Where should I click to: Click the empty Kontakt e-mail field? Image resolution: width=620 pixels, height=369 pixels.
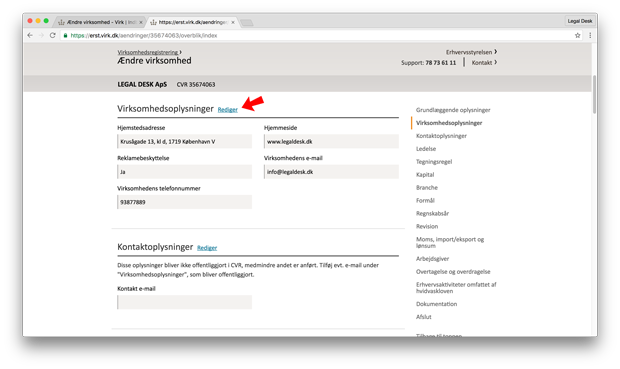(x=184, y=302)
